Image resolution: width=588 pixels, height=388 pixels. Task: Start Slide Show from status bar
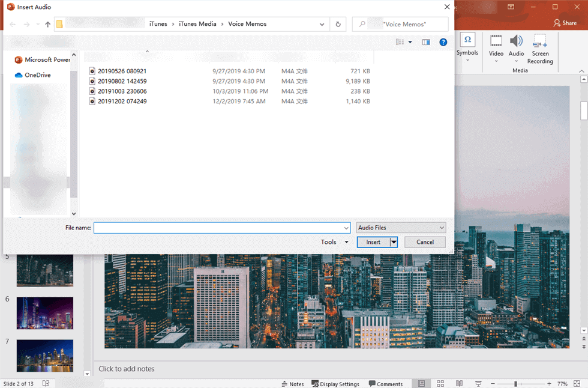(478, 384)
